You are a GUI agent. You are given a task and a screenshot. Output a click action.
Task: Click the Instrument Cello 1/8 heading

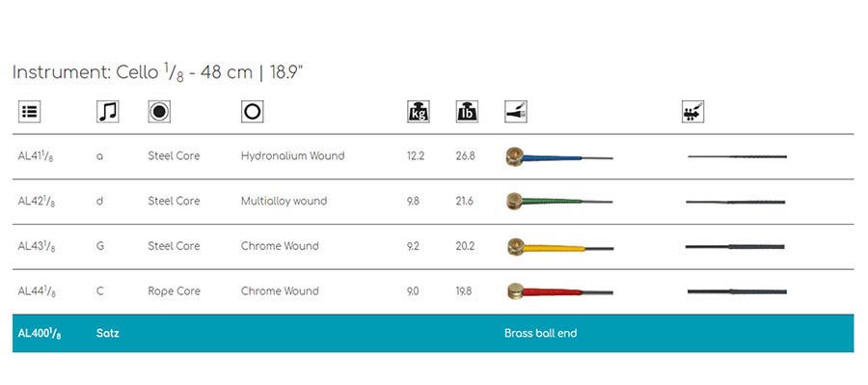pos(158,72)
